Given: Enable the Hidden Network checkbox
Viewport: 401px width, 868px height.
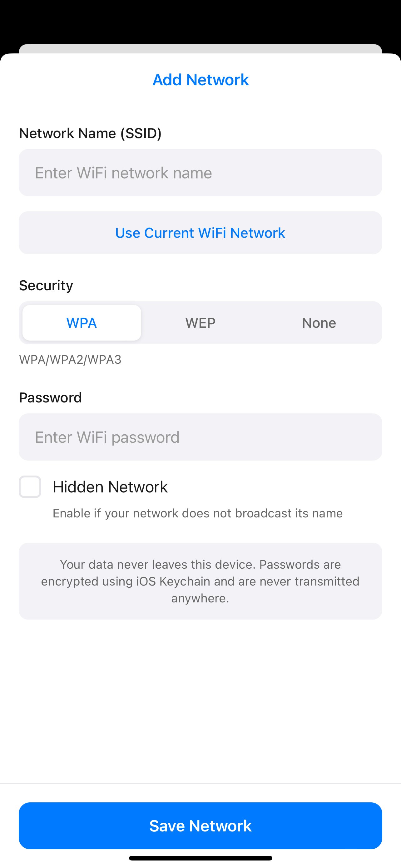Looking at the screenshot, I should (30, 487).
